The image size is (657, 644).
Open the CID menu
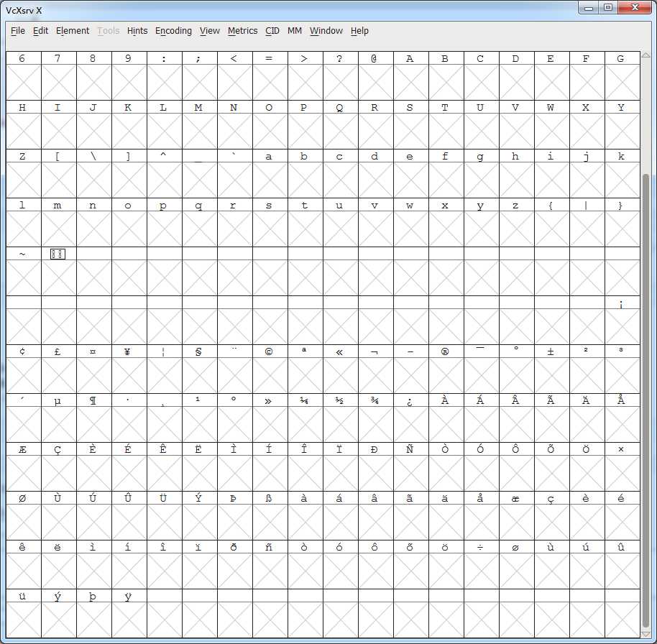tap(272, 31)
